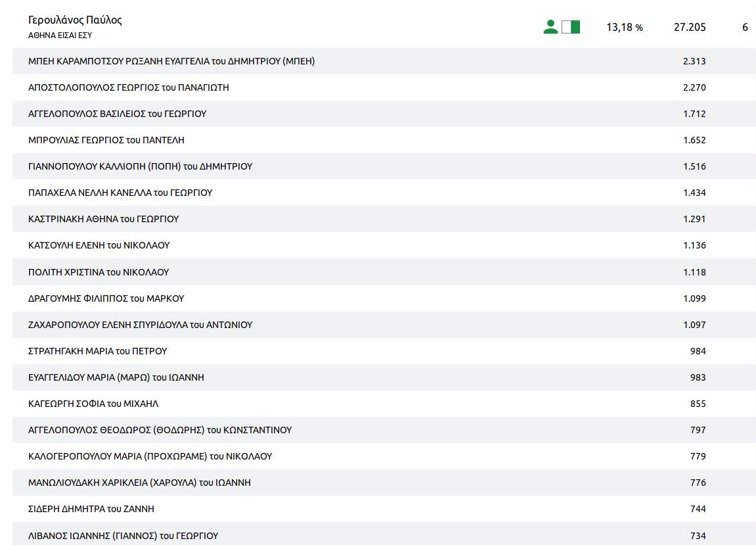Select row ΚΑΛΟΓΕΡΟΠΟΥΛΟΥ ΜΑΡΙΑ (ΠΡΟΧΩΡΑΜΕ)
This screenshot has width=756, height=545.
(x=384, y=456)
